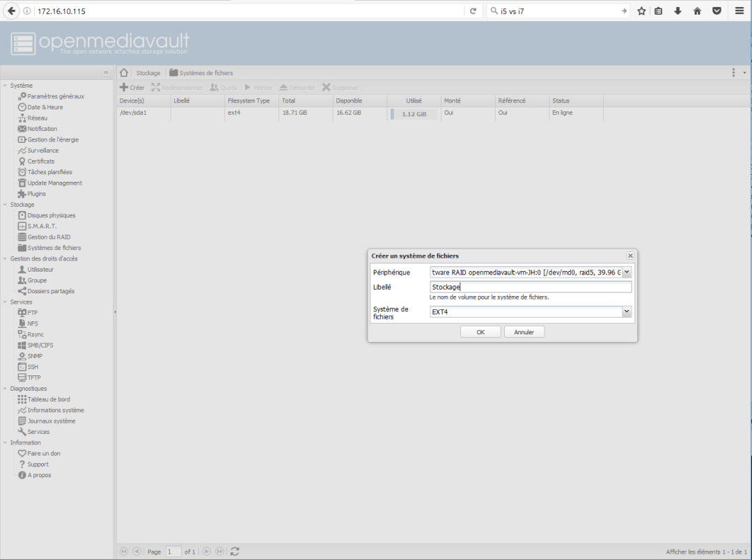Open the Système de fichiers dropdown

tap(627, 312)
